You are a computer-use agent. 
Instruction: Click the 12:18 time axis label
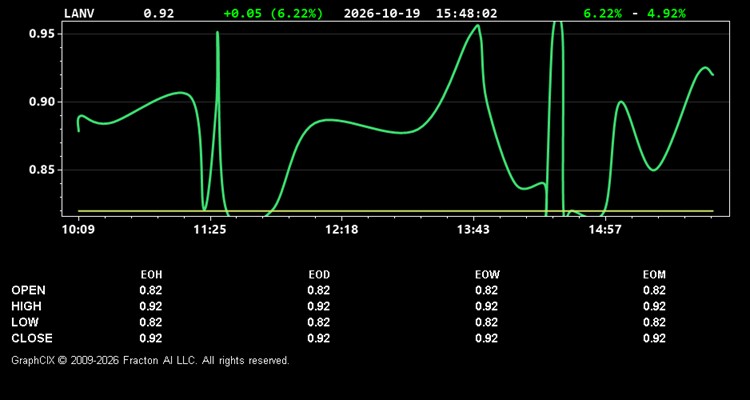342,230
